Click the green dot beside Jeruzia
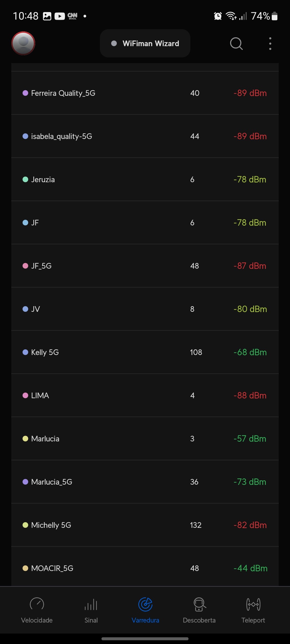 pyautogui.click(x=25, y=180)
